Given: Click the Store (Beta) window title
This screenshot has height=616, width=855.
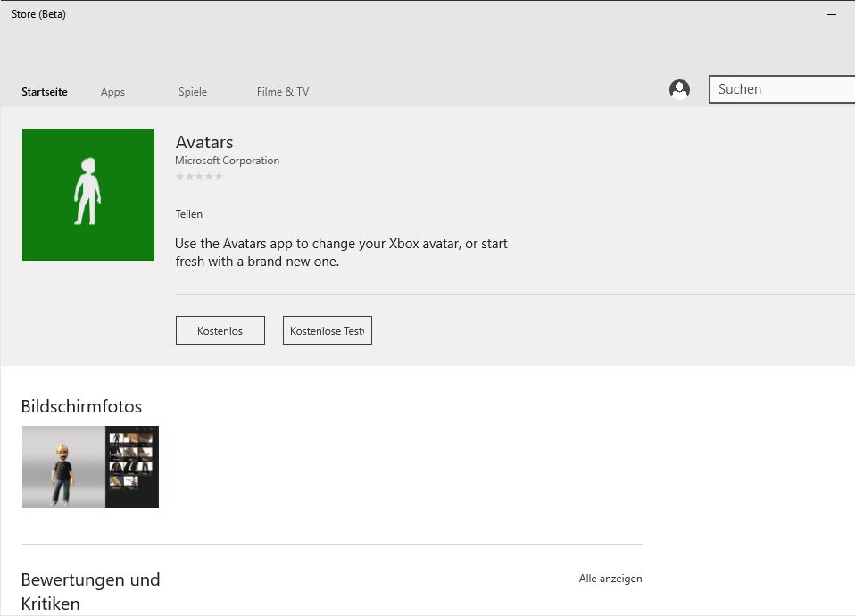Looking at the screenshot, I should (x=38, y=14).
